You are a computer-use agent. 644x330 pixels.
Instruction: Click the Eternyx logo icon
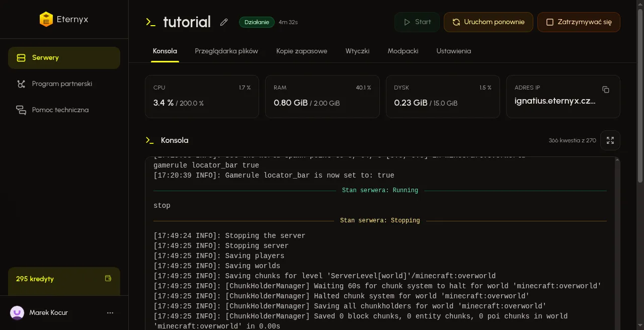point(46,20)
